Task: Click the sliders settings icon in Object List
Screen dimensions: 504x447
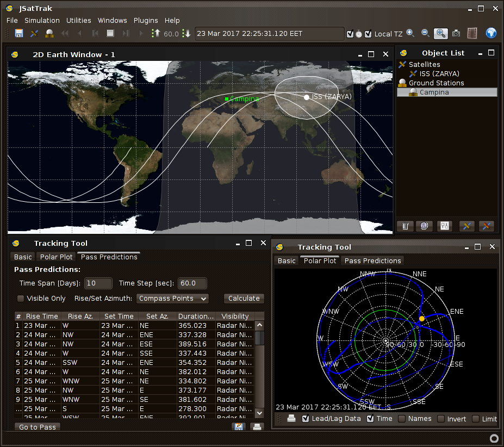Action: tap(444, 226)
